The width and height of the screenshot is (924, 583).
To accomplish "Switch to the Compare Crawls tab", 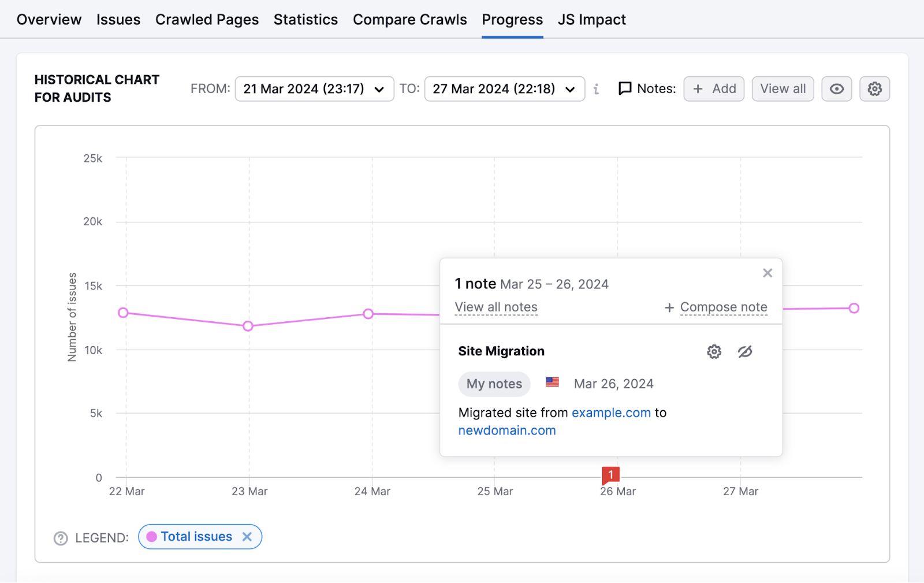I will [410, 19].
